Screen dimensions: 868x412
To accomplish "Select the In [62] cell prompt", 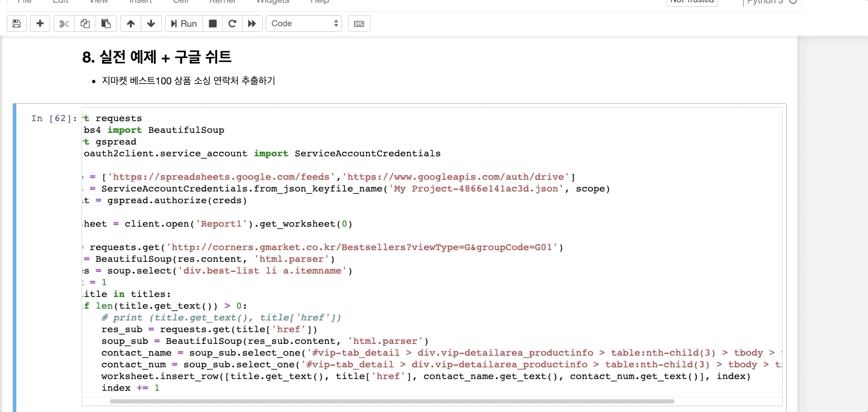I will (x=54, y=118).
